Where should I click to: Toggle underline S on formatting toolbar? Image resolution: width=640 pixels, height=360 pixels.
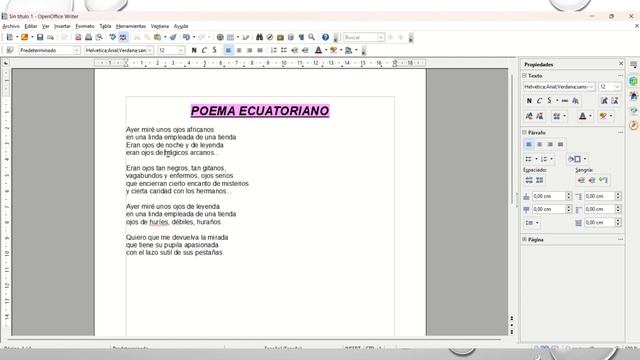pyautogui.click(x=214, y=50)
